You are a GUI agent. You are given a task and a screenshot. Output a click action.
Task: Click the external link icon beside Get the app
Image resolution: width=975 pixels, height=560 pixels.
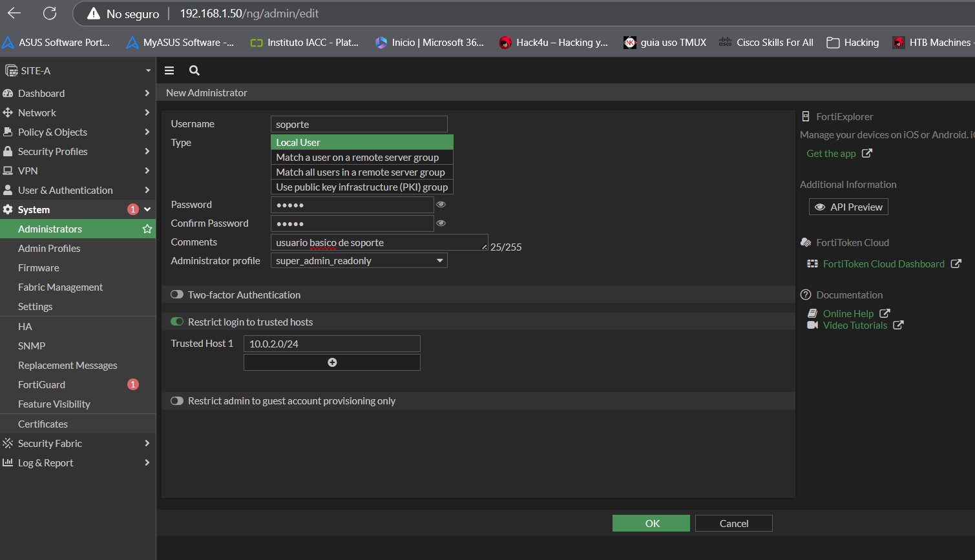[867, 154]
